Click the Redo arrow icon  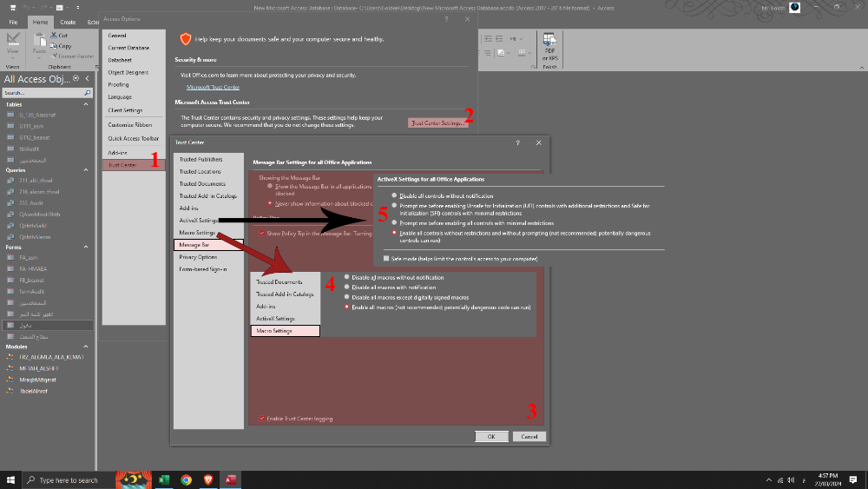click(43, 8)
